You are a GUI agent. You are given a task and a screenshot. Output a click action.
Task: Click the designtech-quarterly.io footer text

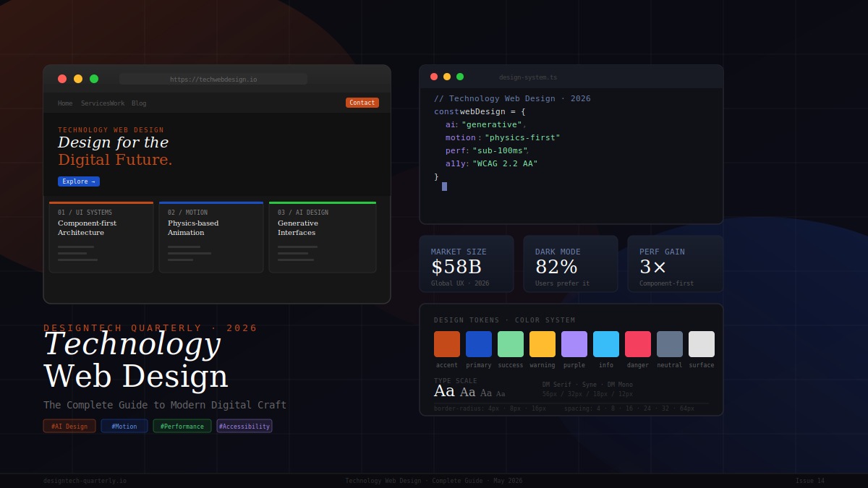coord(85,481)
